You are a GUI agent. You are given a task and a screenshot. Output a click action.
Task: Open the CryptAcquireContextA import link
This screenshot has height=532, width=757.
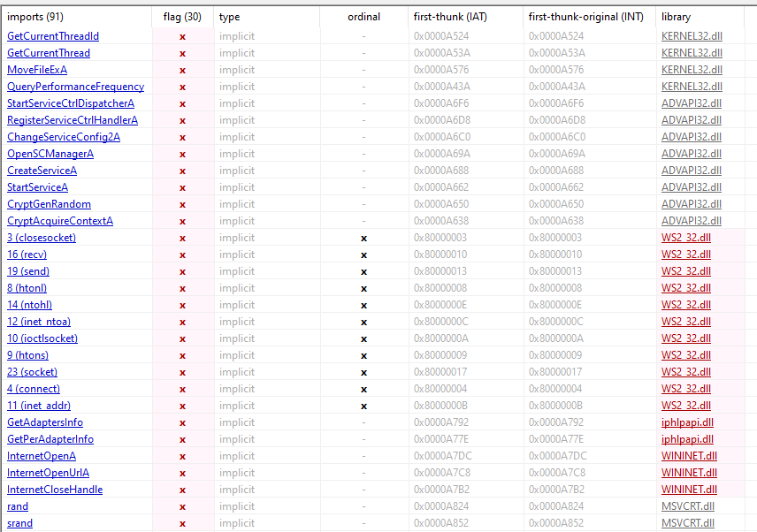click(x=60, y=221)
